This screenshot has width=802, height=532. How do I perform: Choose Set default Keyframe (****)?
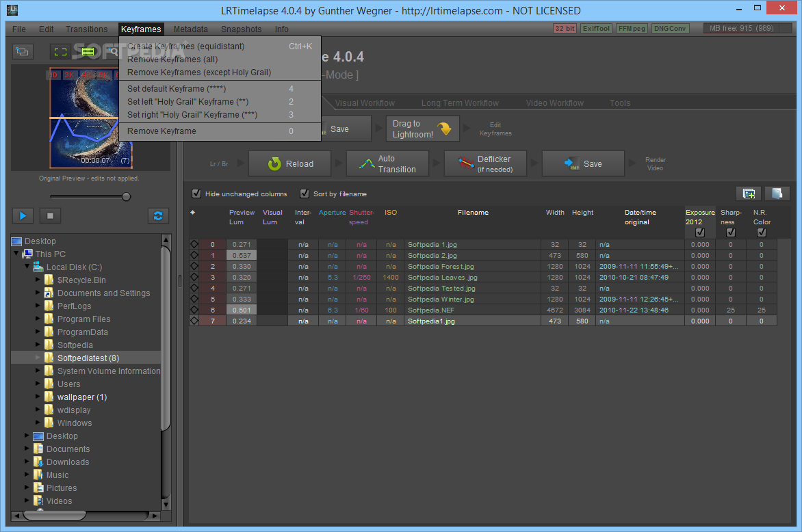[220, 88]
